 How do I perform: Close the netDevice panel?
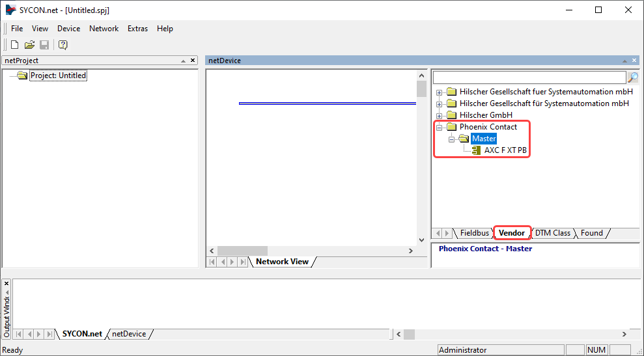click(x=634, y=61)
